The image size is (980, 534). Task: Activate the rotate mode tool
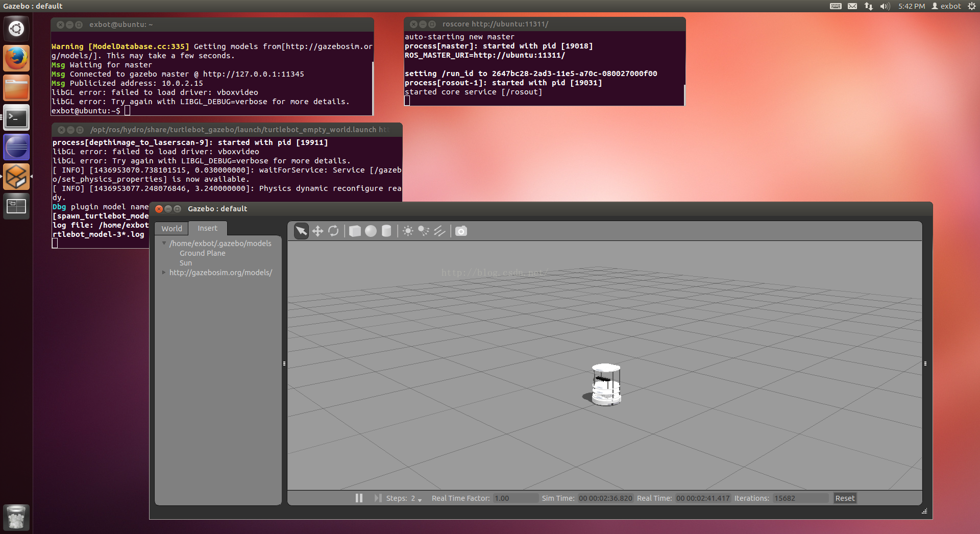333,231
